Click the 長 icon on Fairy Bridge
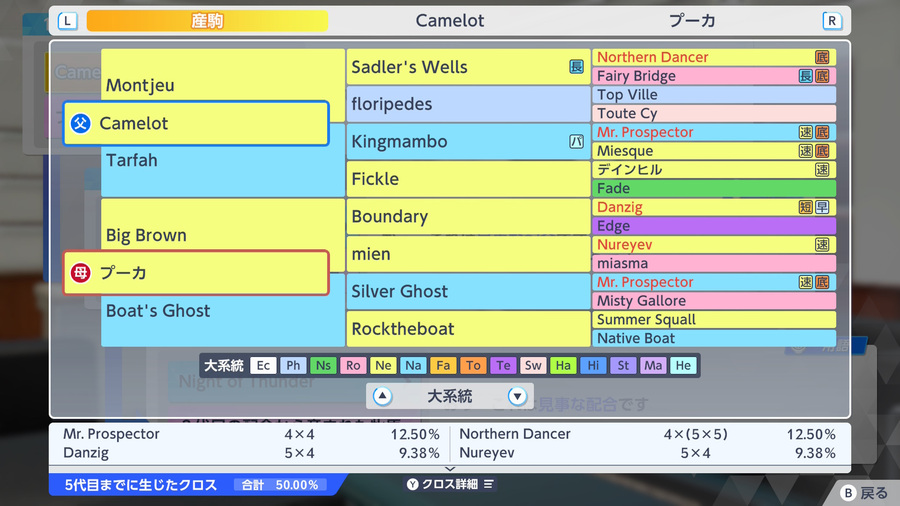The image size is (900, 506). [x=806, y=76]
